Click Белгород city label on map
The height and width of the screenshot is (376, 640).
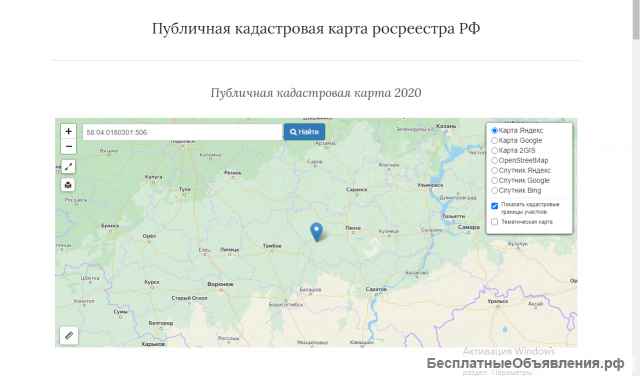161,323
